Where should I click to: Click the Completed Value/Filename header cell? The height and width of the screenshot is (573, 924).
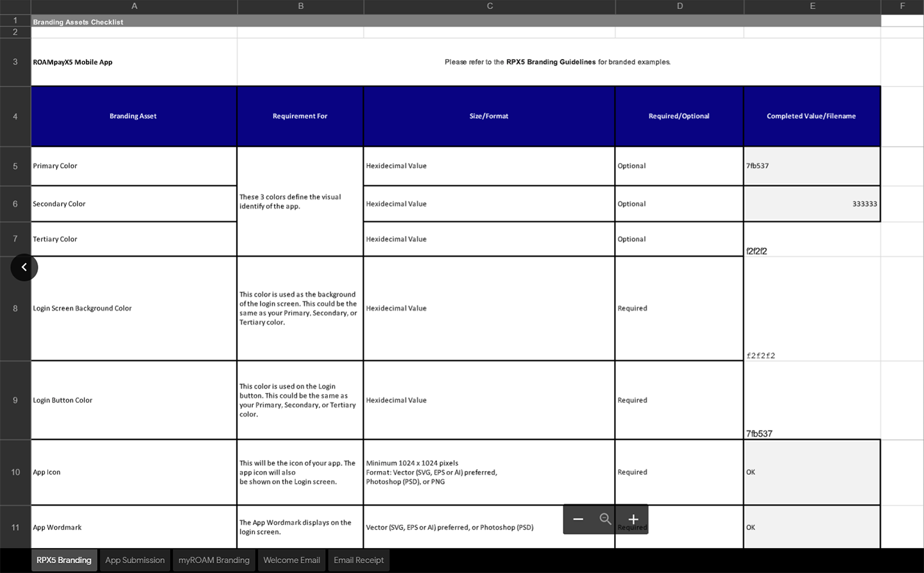point(812,116)
